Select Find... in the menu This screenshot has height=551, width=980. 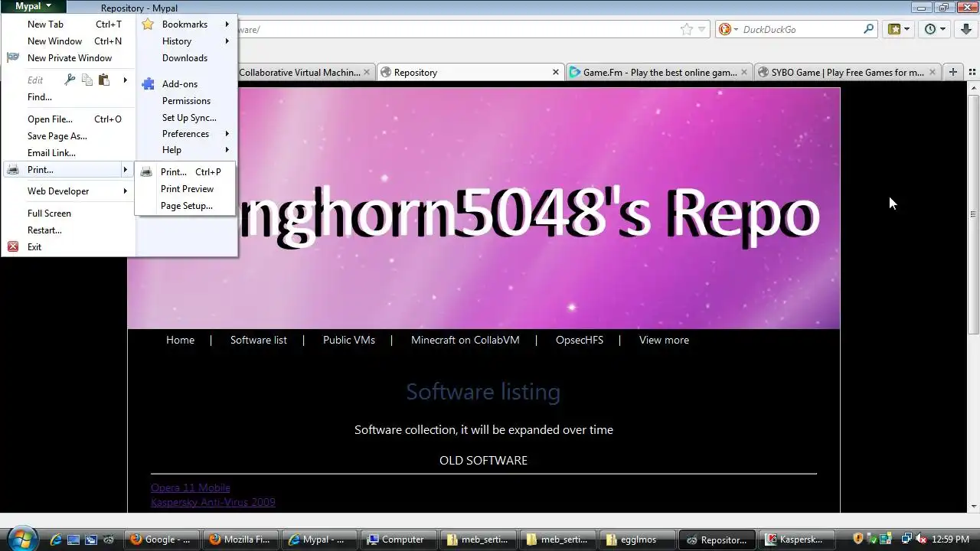click(69, 97)
